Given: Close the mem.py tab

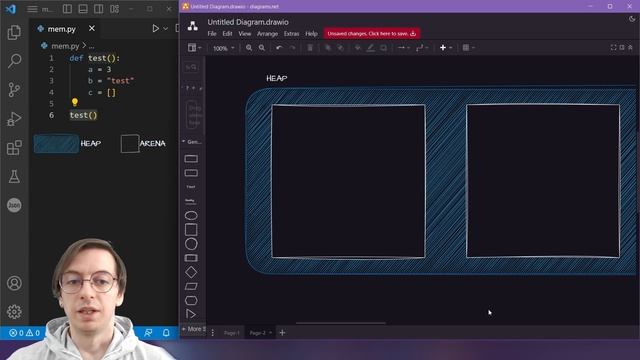Looking at the screenshot, I should (92, 28).
